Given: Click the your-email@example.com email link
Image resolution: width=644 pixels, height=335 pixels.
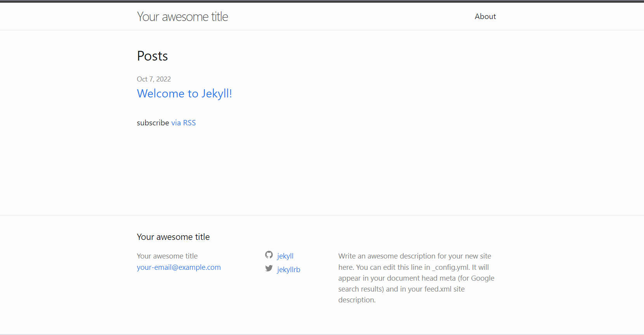Looking at the screenshot, I should click(x=179, y=267).
